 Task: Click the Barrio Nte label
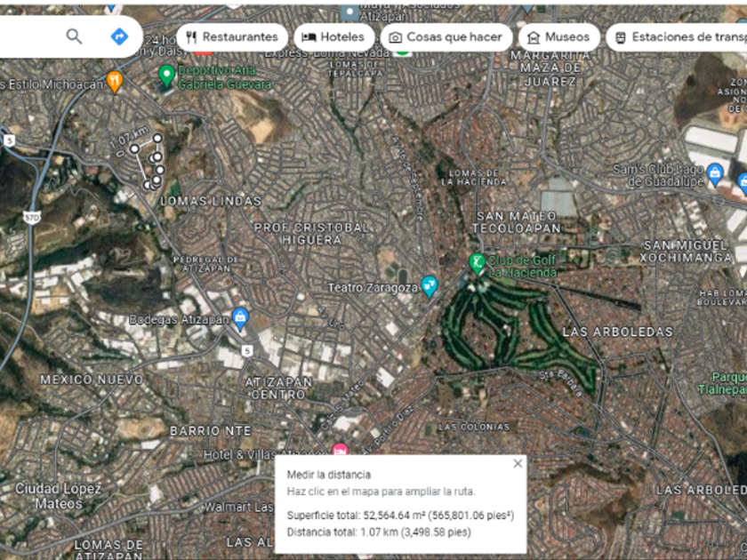pyautogui.click(x=211, y=431)
